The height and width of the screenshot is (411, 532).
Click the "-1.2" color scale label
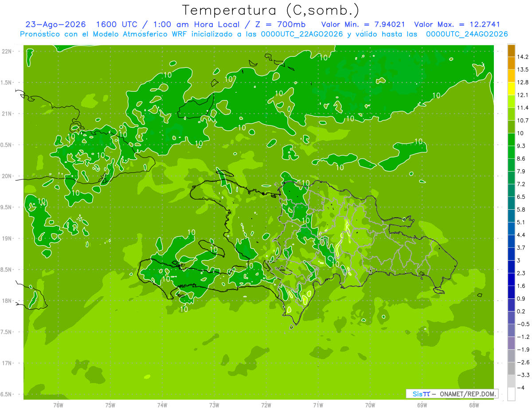coord(523,337)
